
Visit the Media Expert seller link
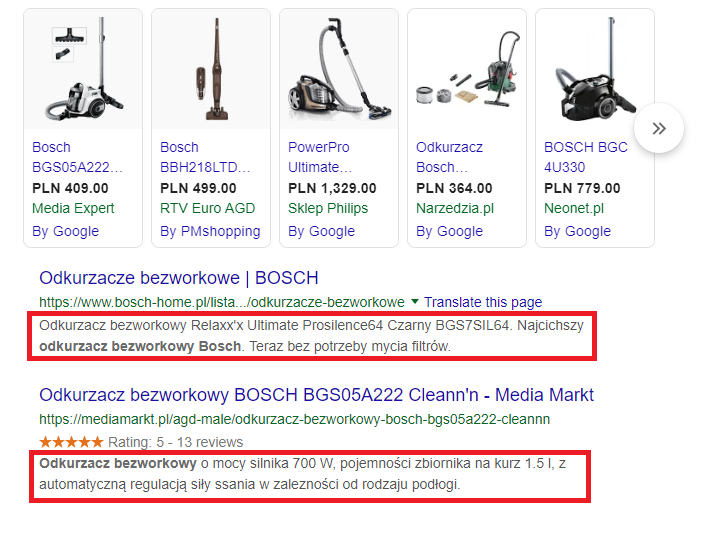pos(73,209)
